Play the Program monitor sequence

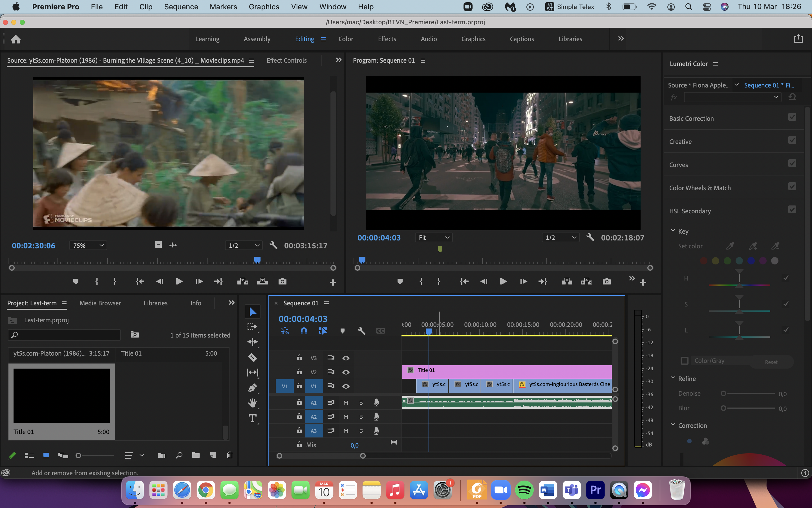click(x=503, y=282)
